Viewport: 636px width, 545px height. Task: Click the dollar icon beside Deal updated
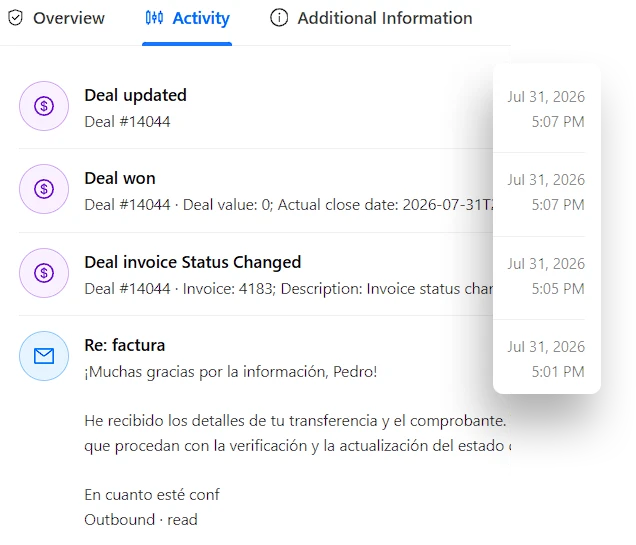[44, 106]
